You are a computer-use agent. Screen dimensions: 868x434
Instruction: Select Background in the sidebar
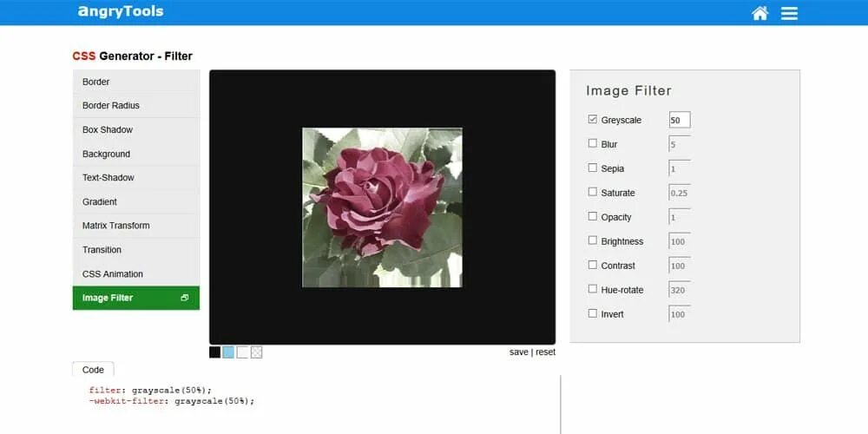[136, 154]
